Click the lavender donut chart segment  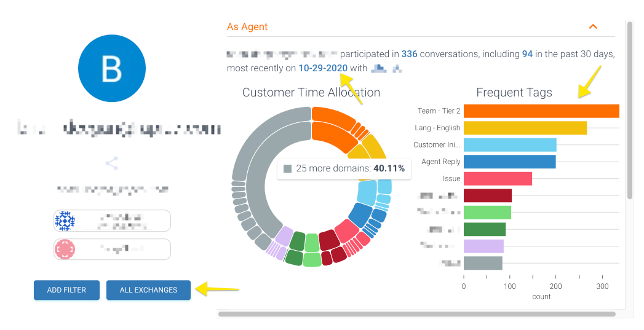click(284, 235)
